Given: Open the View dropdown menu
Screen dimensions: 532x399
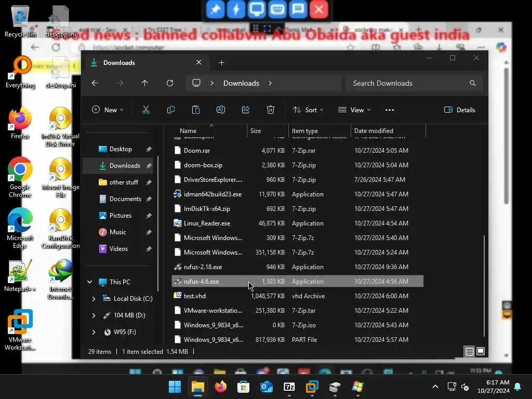Looking at the screenshot, I should click(354, 110).
